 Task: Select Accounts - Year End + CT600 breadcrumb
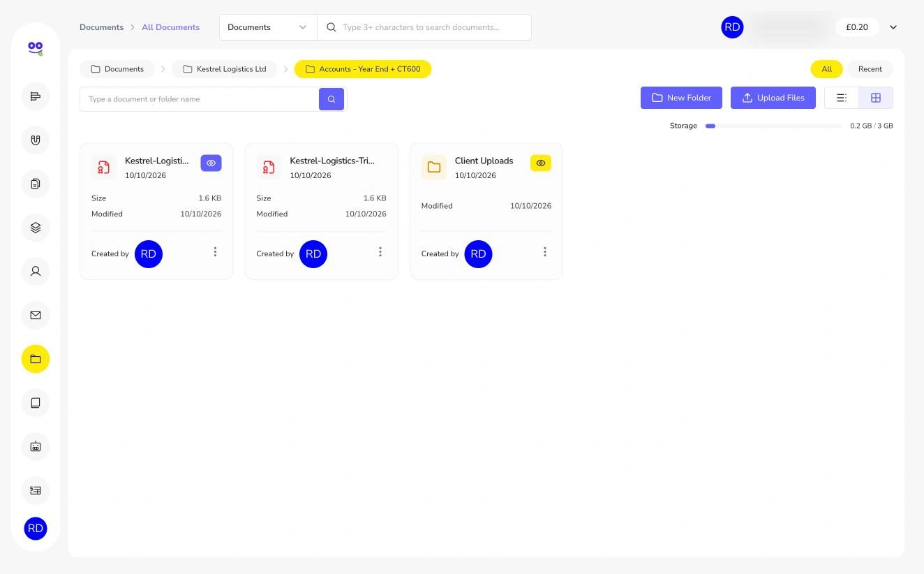click(x=363, y=69)
